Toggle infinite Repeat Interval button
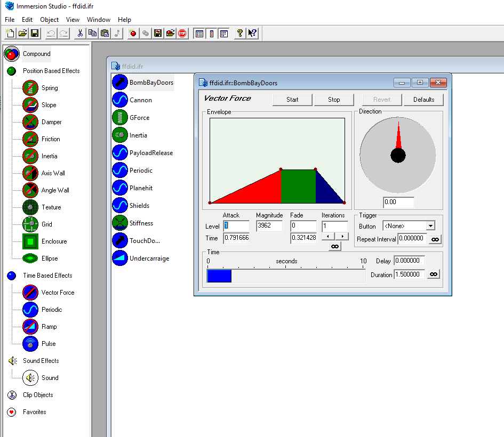Image resolution: width=504 pixels, height=437 pixels. pyautogui.click(x=435, y=239)
